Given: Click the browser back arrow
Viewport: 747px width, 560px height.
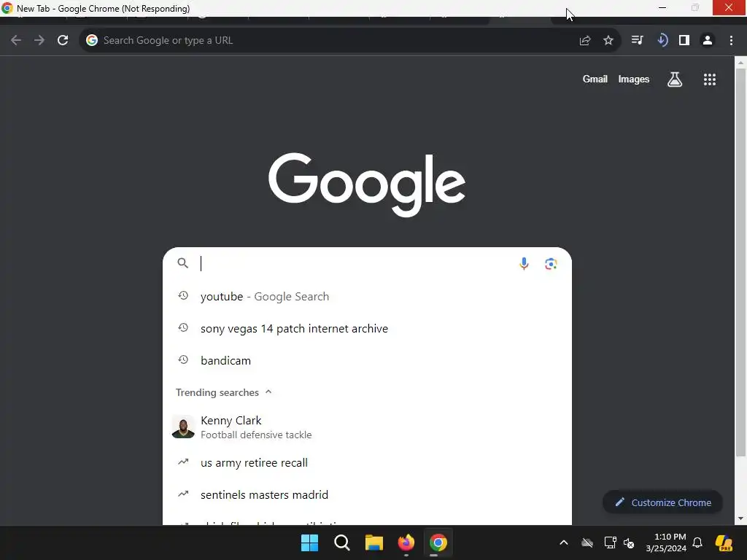Looking at the screenshot, I should pos(16,41).
